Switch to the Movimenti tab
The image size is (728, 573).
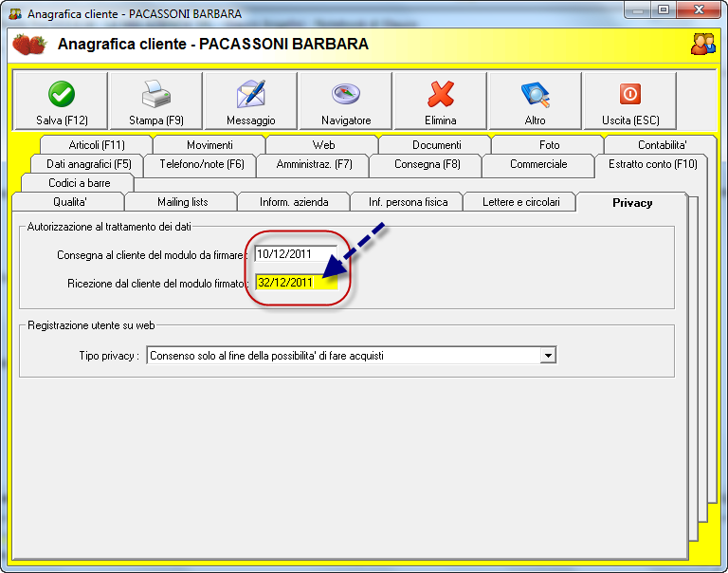point(209,145)
